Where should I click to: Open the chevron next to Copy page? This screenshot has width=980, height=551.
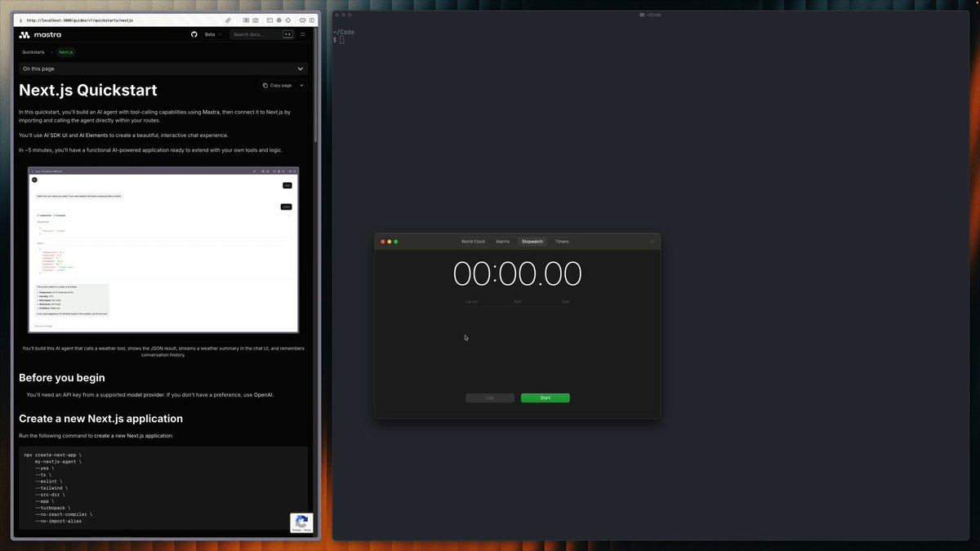click(x=301, y=85)
